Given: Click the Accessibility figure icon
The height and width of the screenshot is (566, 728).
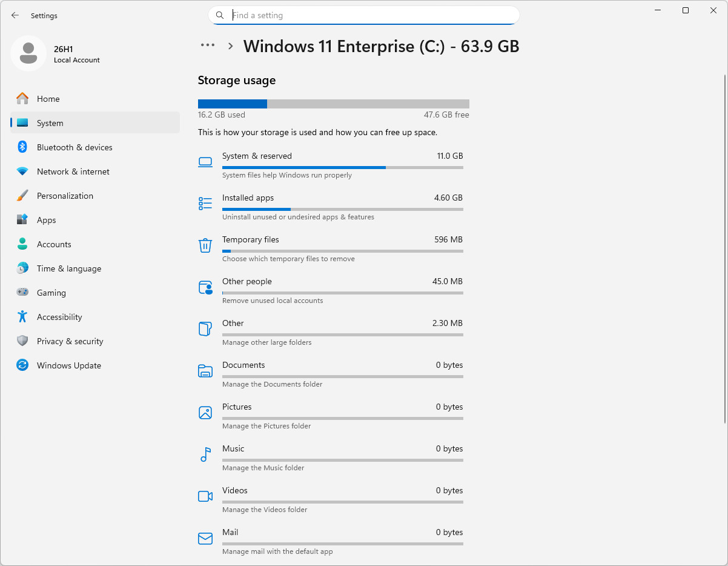Looking at the screenshot, I should [x=22, y=317].
